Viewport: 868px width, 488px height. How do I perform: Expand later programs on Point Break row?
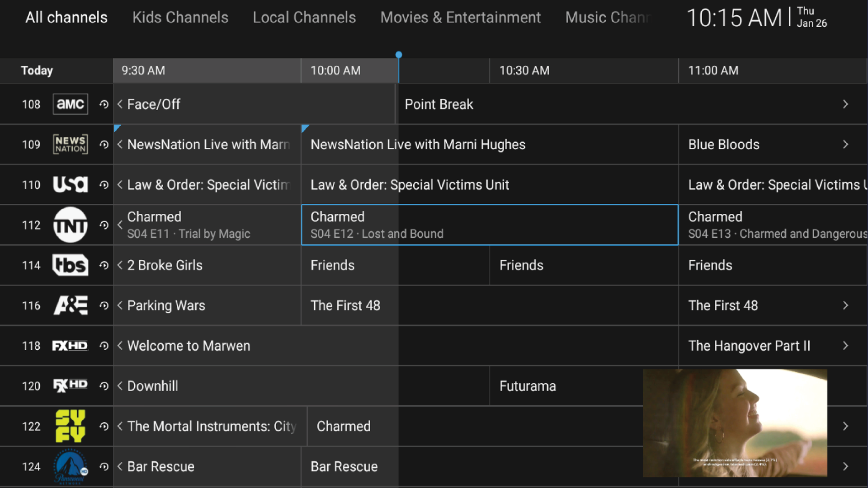coord(845,104)
